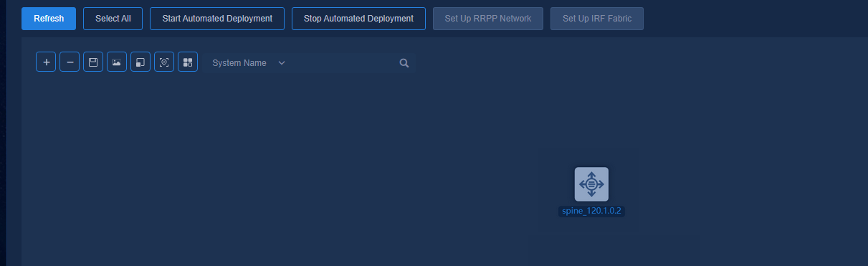Open the System Name dropdown
Image resolution: width=868 pixels, height=266 pixels.
tap(249, 63)
